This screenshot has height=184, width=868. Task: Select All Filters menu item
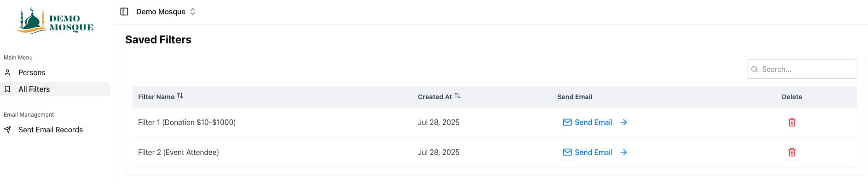click(55, 89)
